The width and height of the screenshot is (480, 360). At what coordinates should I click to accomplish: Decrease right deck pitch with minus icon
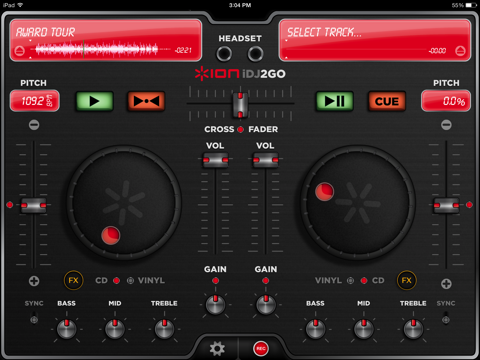coord(446,125)
